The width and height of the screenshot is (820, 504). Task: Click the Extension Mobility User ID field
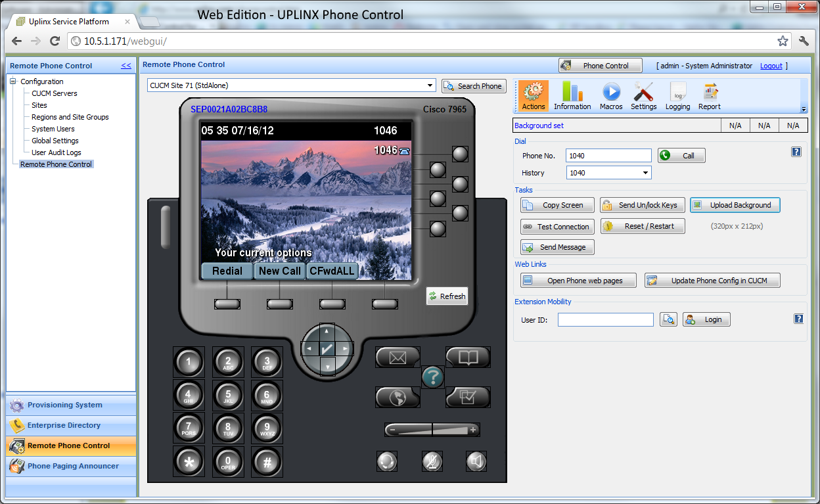click(x=605, y=319)
